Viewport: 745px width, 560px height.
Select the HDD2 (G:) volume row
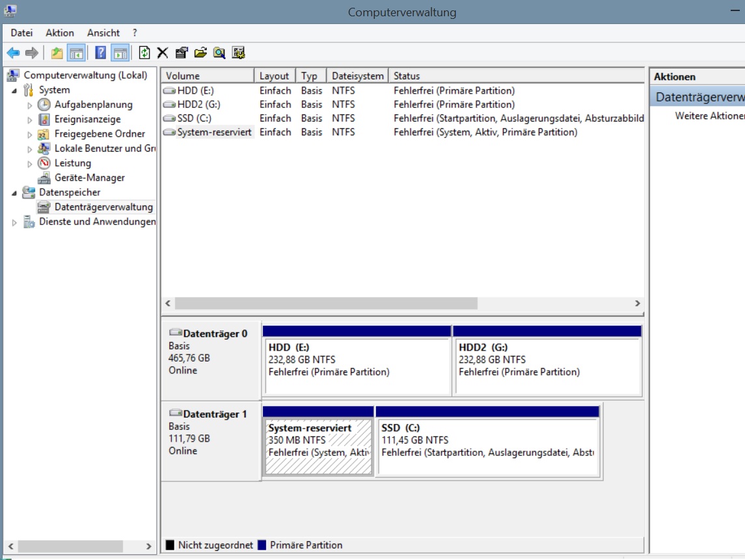(x=403, y=104)
